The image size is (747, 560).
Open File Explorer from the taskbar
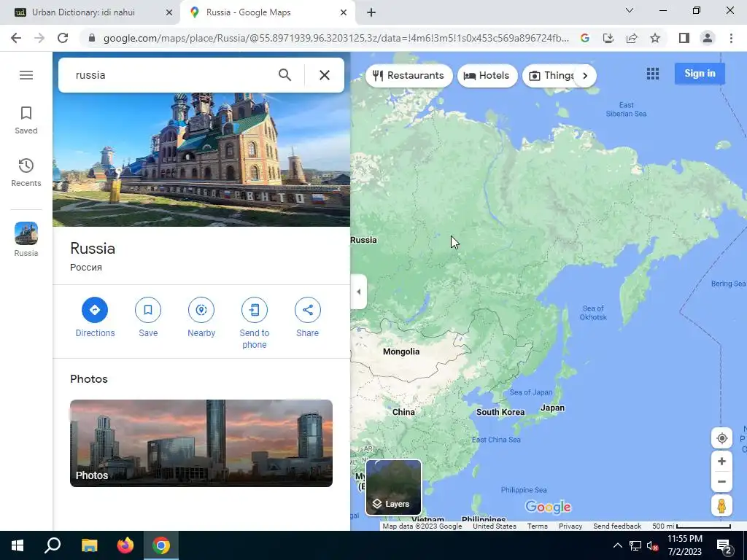click(89, 545)
